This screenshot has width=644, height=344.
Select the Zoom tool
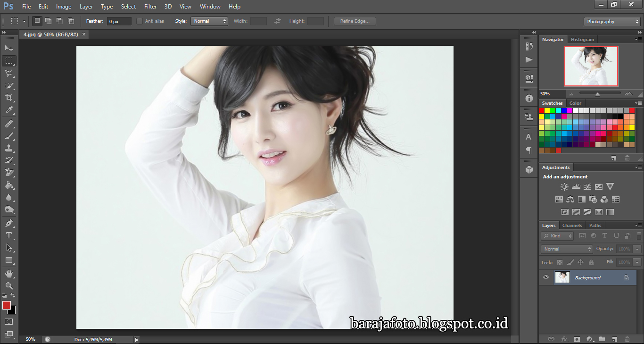(x=8, y=286)
